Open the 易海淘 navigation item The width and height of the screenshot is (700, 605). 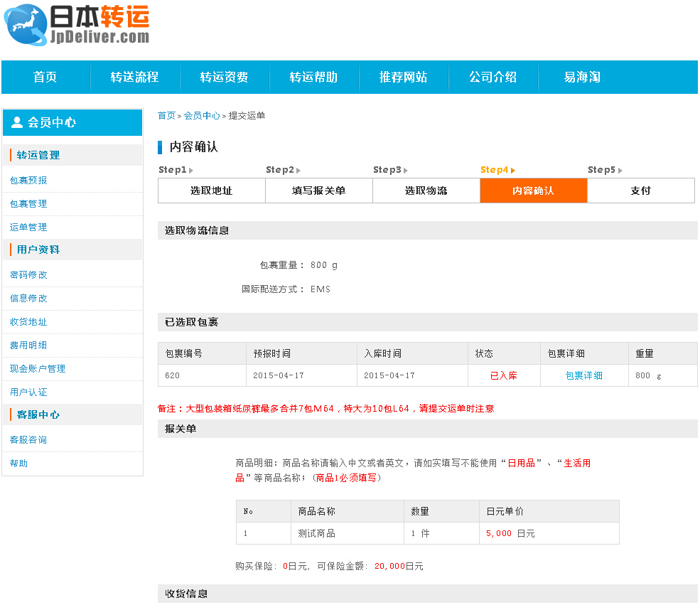tap(581, 77)
